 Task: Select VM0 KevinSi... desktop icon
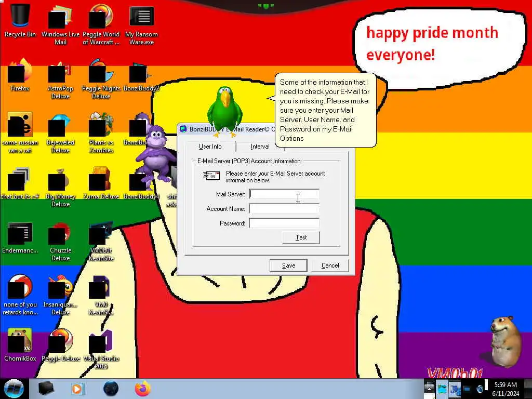[101, 295]
